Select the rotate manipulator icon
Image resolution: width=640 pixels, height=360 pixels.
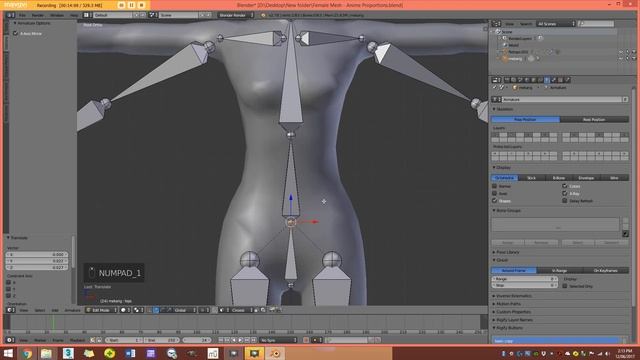pyautogui.click(x=162, y=310)
